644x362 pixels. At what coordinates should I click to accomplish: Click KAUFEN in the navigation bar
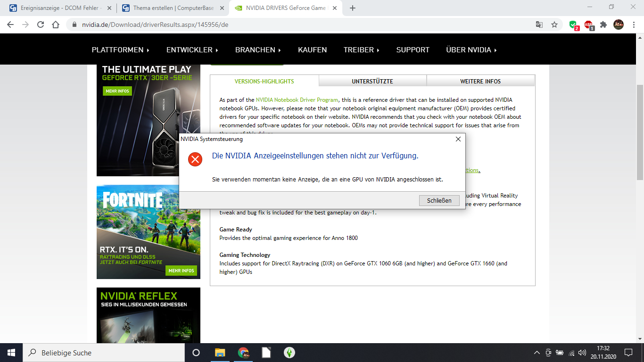click(312, 49)
